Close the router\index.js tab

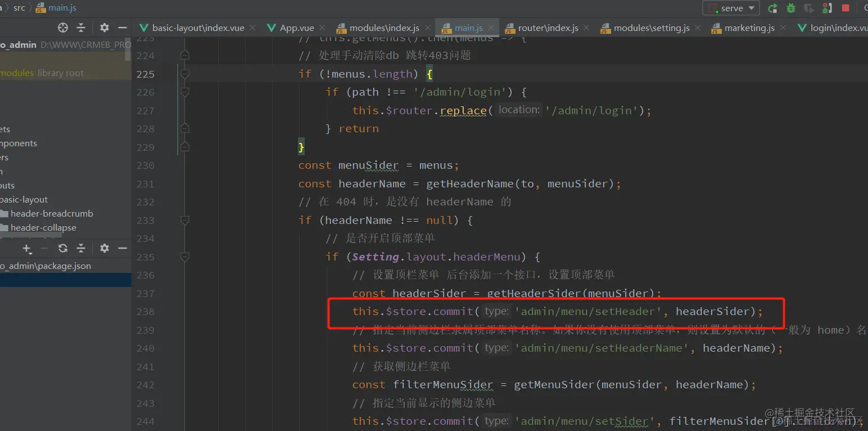click(586, 28)
